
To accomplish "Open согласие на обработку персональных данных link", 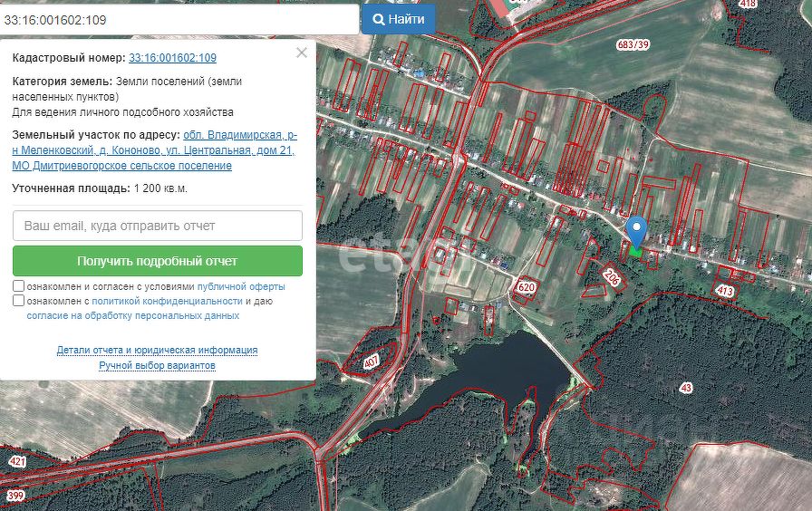I will [133, 315].
